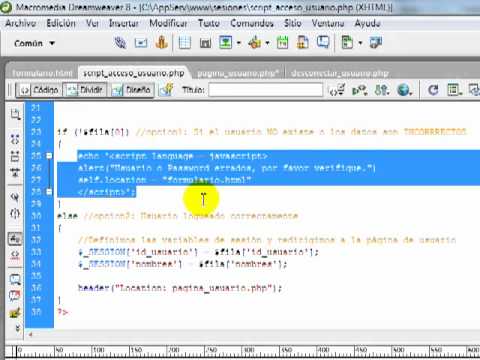Click the Hyperlink insert icon
Viewport: 480px width, 360px height.
coord(120,43)
